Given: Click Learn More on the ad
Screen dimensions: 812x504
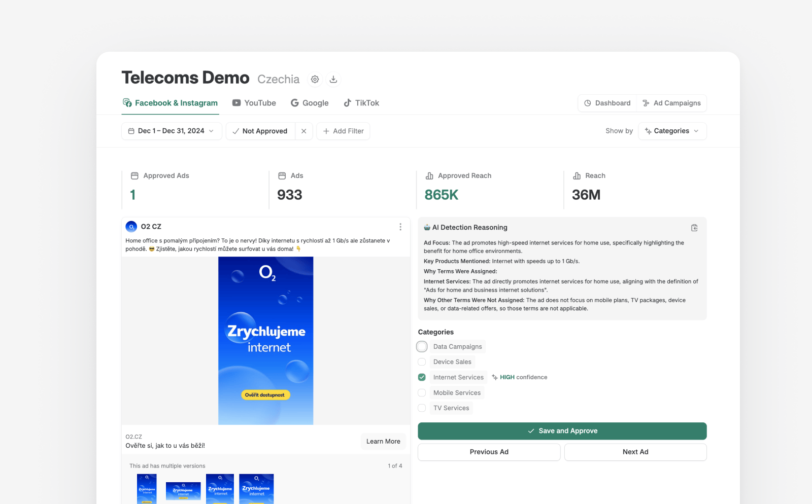Looking at the screenshot, I should (383, 441).
